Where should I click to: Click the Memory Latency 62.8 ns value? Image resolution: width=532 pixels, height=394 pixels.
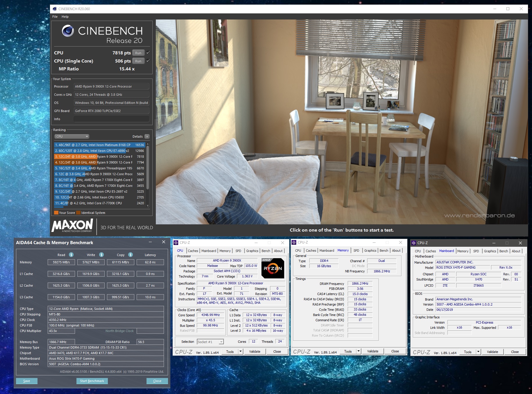tap(150, 262)
